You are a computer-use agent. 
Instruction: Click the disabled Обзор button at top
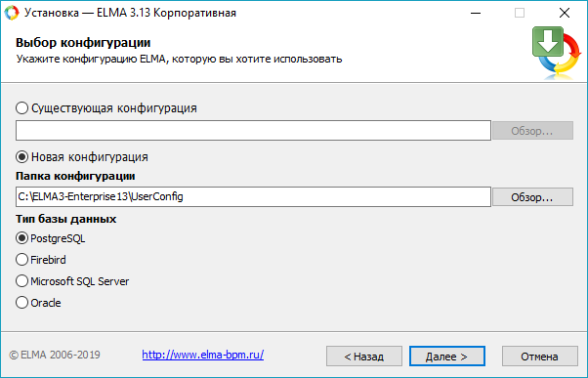pos(532,131)
